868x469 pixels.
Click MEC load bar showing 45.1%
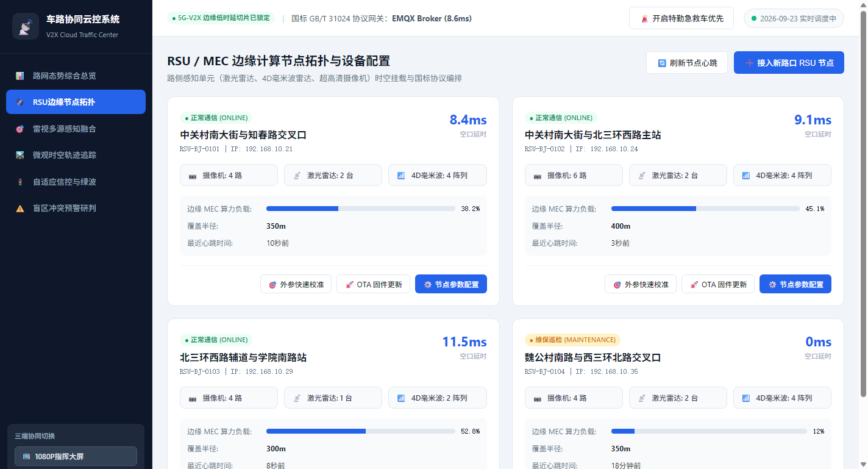[705, 209]
